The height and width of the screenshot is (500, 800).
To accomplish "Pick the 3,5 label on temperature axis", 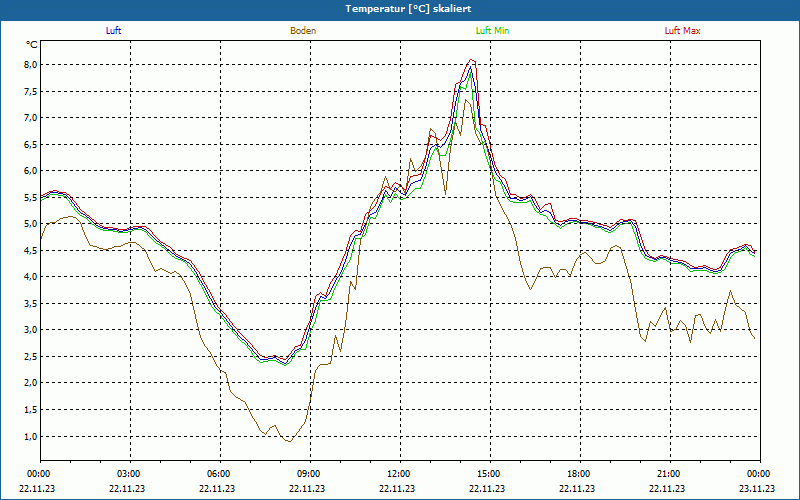I will (x=30, y=303).
